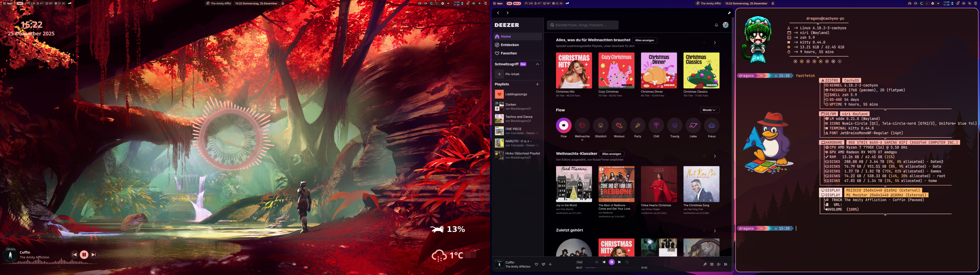The width and height of the screenshot is (980, 275).
Task: Toggle repeat mode in Deezer player
Action: click(x=627, y=262)
